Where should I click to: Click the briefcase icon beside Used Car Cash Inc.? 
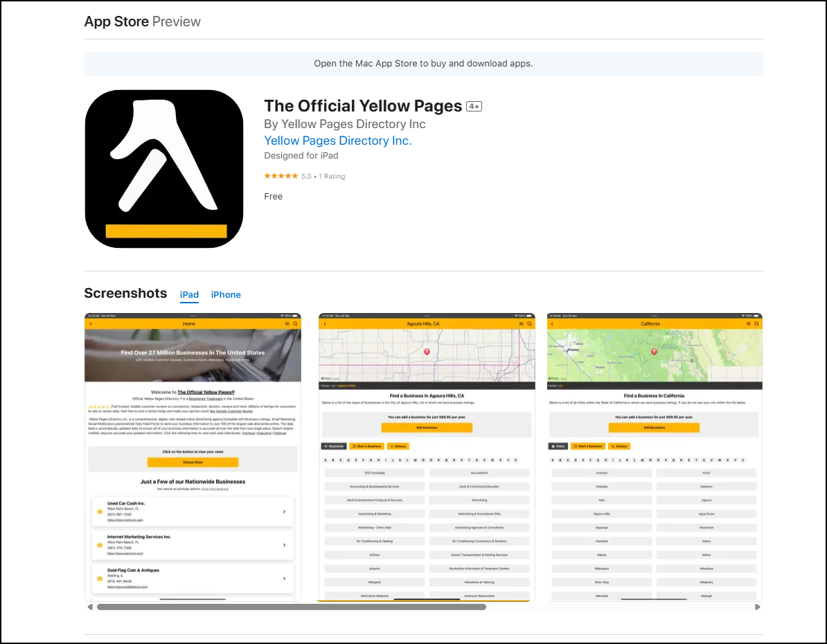(100, 512)
